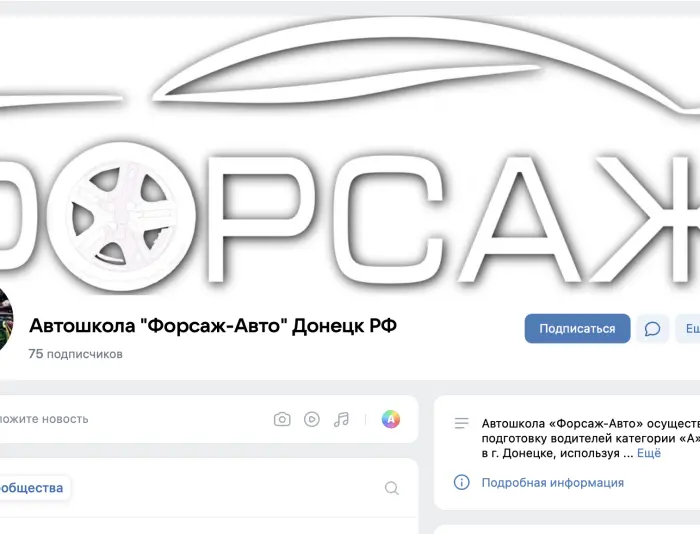Image resolution: width=700 pixels, height=534 pixels.
Task: View the 75 подписчиков subscribers list
Action: pyautogui.click(x=75, y=354)
